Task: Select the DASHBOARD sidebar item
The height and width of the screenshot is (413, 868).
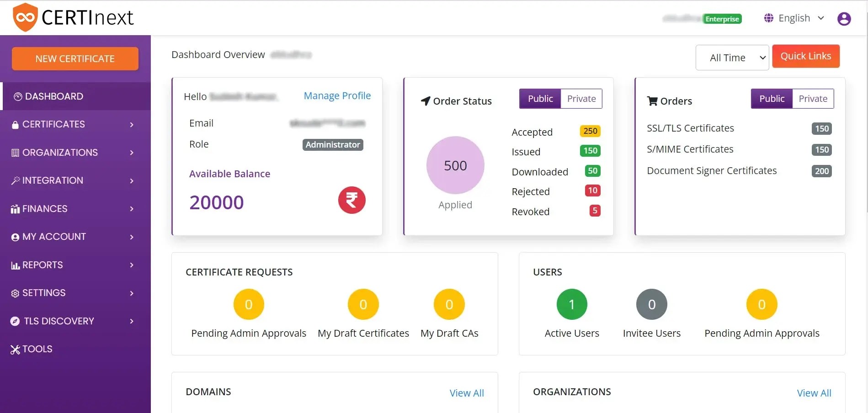Action: [75, 96]
